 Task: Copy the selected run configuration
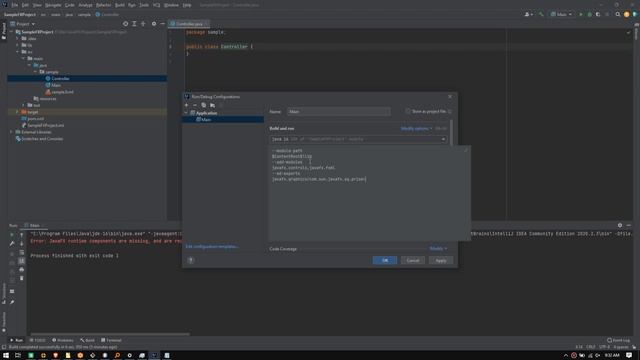coord(204,105)
